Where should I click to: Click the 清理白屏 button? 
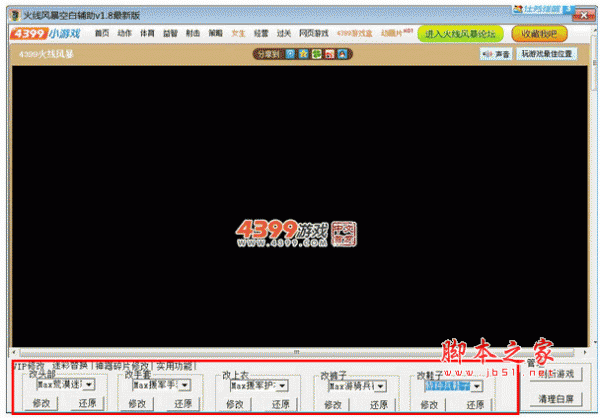(x=556, y=399)
